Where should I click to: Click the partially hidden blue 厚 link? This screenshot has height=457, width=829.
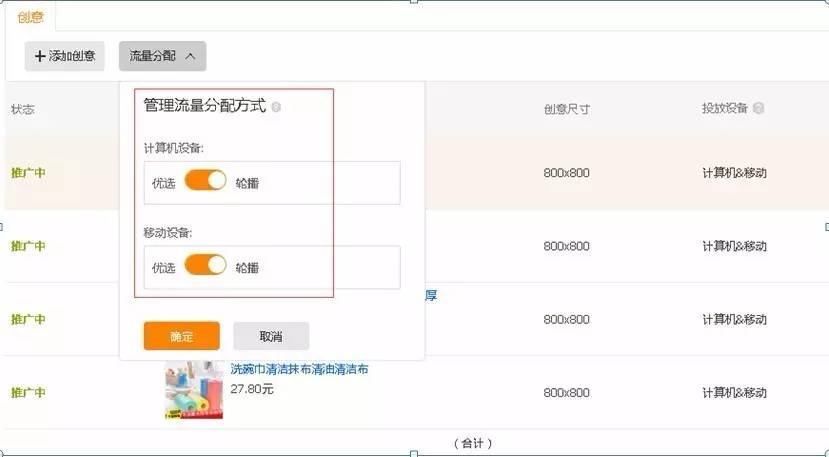pyautogui.click(x=431, y=296)
